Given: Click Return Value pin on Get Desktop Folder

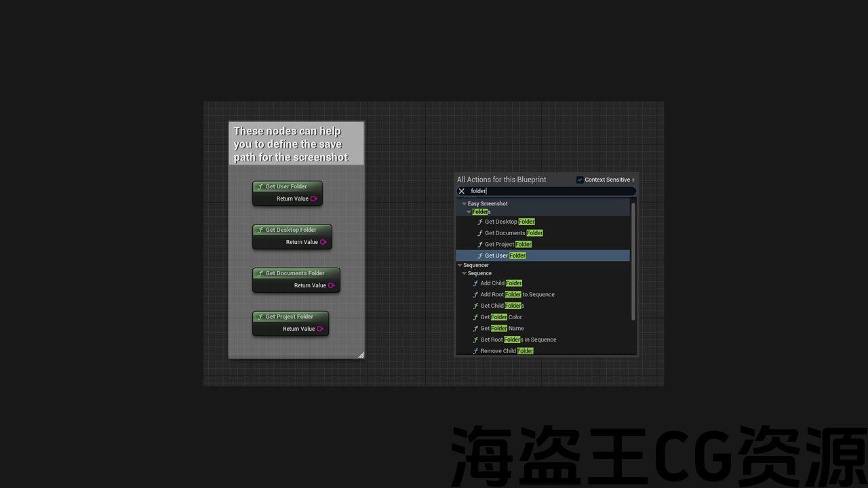Looking at the screenshot, I should (323, 242).
